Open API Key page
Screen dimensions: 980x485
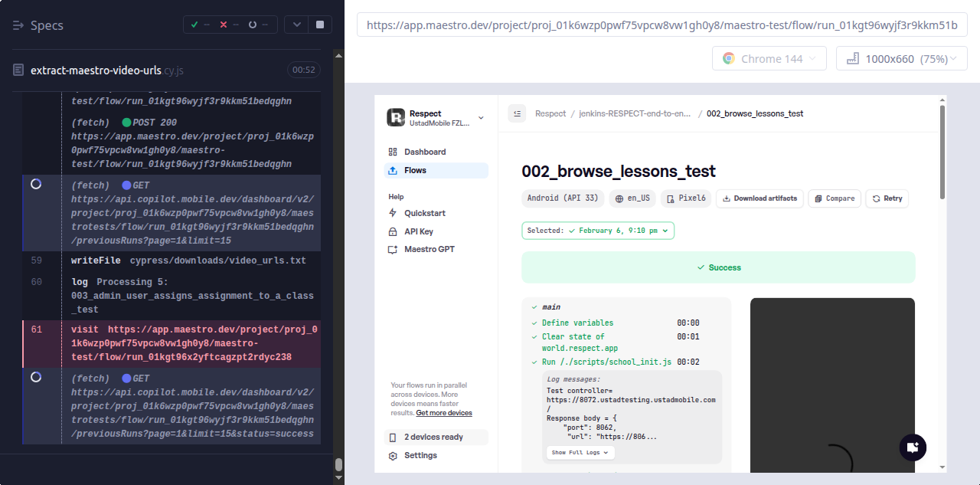click(x=418, y=231)
